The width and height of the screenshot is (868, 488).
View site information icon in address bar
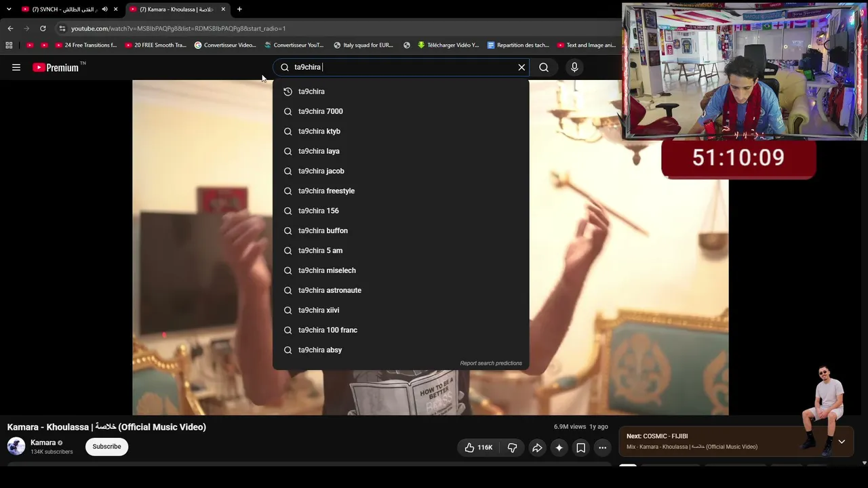pos(62,28)
